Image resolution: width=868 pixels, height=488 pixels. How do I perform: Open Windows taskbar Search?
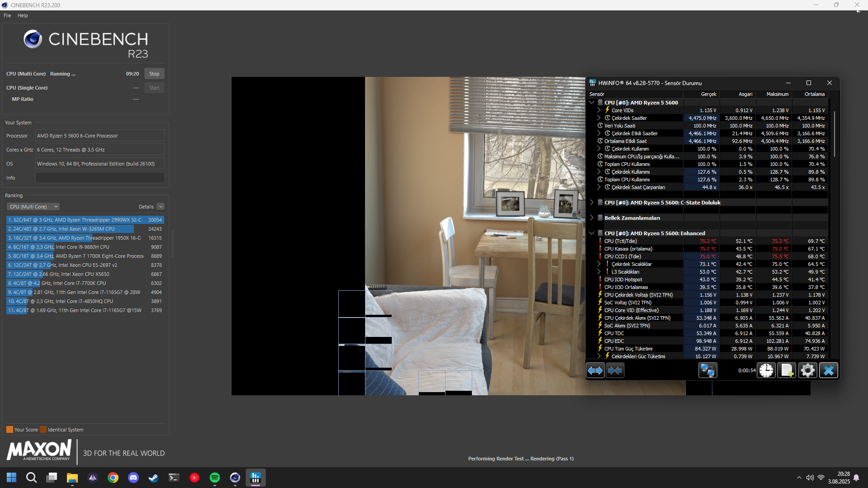coord(31,478)
